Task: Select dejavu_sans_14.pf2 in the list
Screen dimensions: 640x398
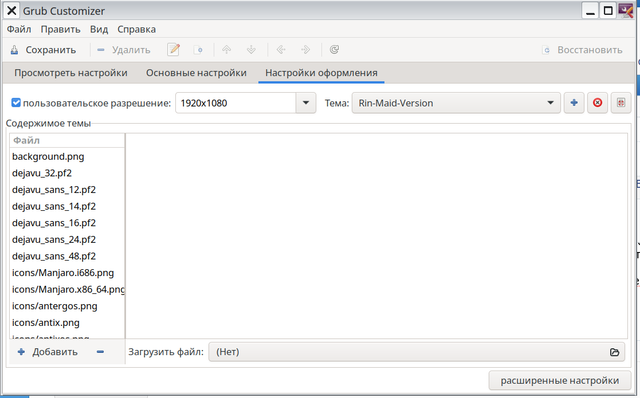Action: click(x=67, y=206)
